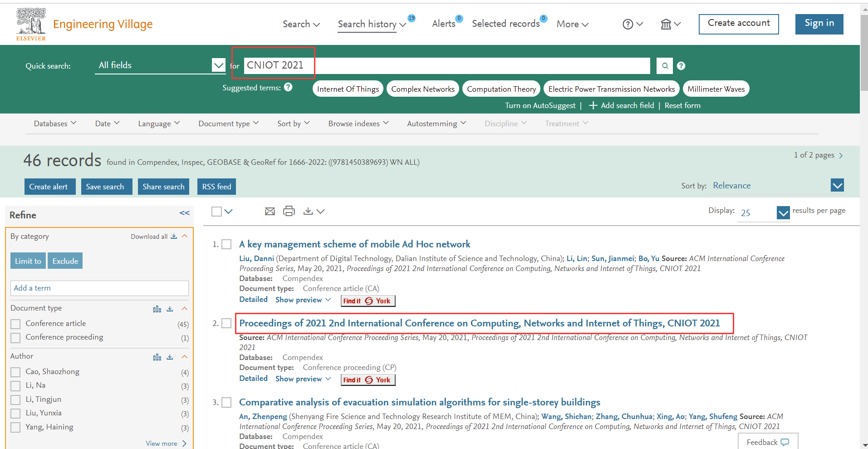Open the Databases filter menu

[55, 123]
